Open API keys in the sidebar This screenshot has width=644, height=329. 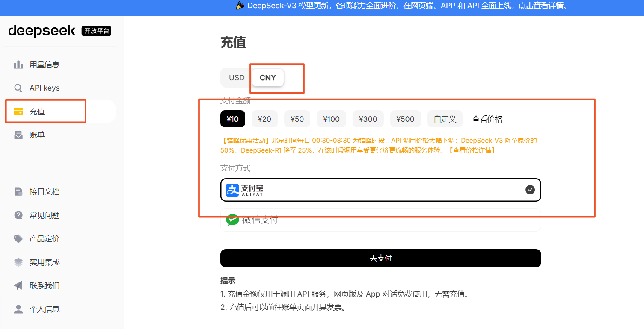[x=60, y=88]
